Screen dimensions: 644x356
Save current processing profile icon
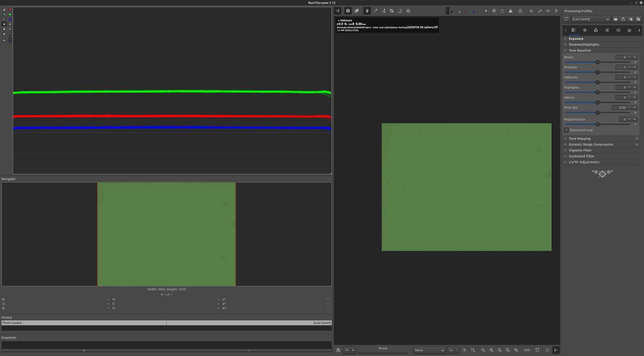point(623,19)
